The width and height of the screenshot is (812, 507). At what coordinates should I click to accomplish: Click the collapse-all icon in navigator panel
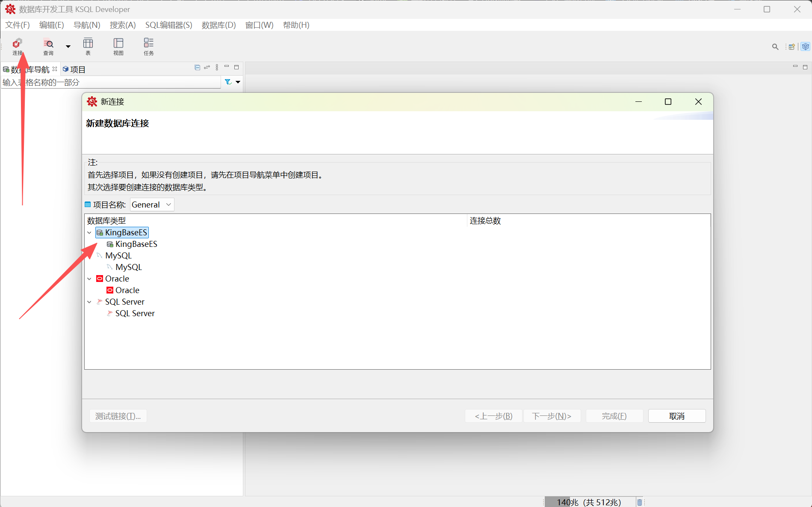pos(197,68)
